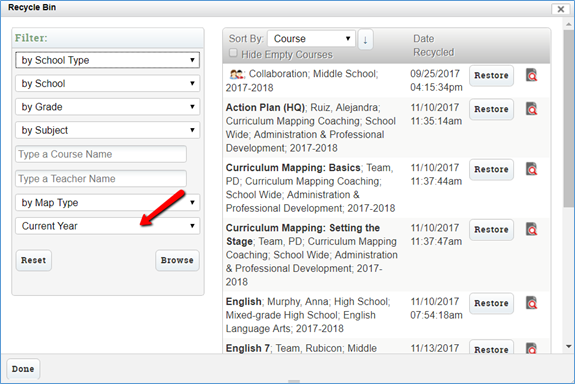Click the collaboration people icon in first row
The image size is (575, 384).
pos(237,74)
